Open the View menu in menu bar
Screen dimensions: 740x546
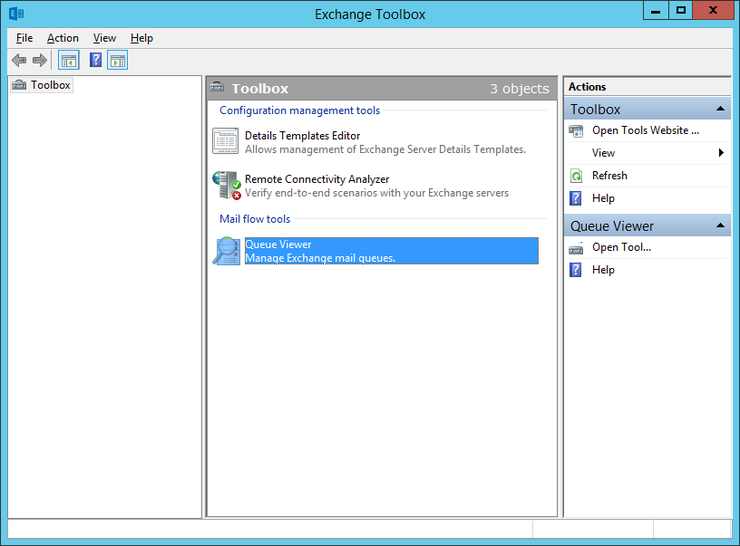tap(104, 38)
